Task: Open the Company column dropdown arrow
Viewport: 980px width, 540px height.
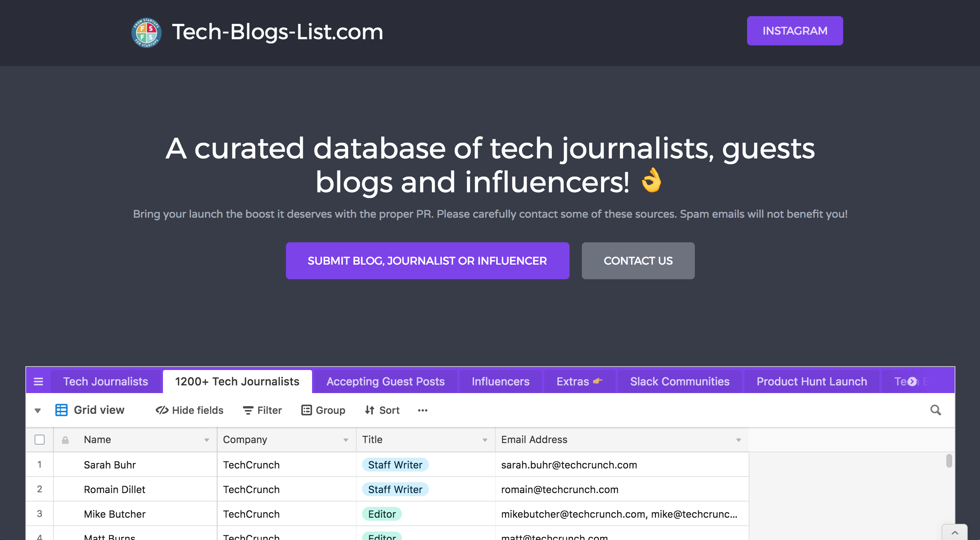Action: point(346,440)
